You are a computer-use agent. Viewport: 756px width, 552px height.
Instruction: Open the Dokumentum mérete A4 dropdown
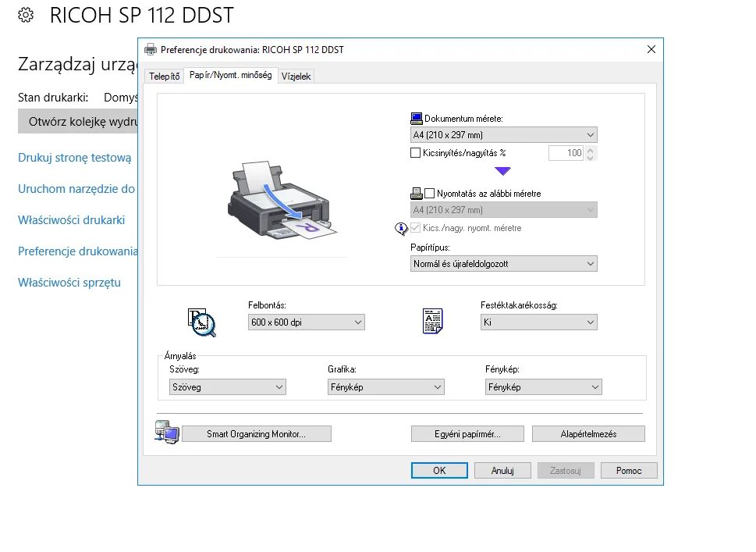click(x=504, y=134)
